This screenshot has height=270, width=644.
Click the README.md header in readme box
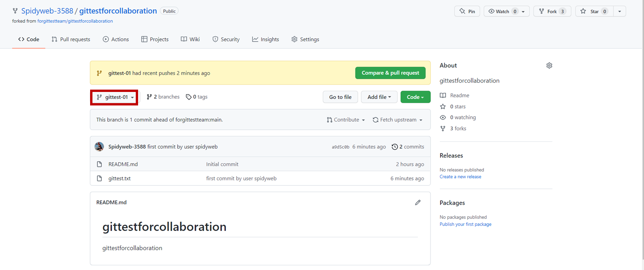pyautogui.click(x=111, y=202)
